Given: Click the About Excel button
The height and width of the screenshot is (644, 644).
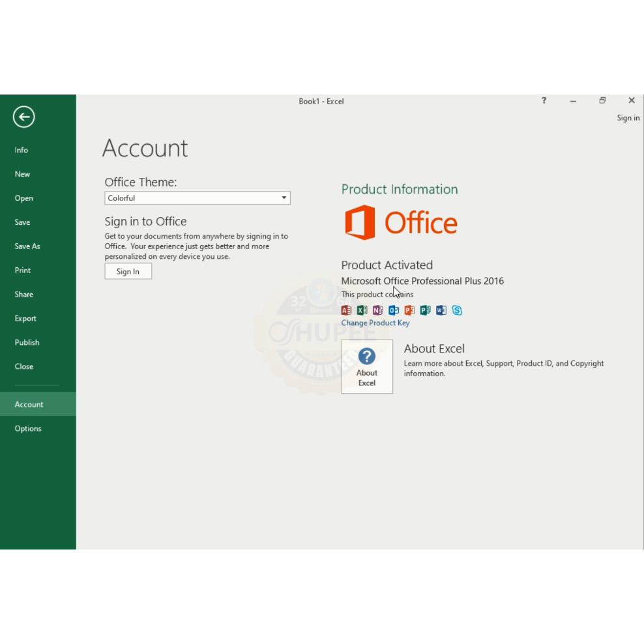Looking at the screenshot, I should [x=367, y=366].
